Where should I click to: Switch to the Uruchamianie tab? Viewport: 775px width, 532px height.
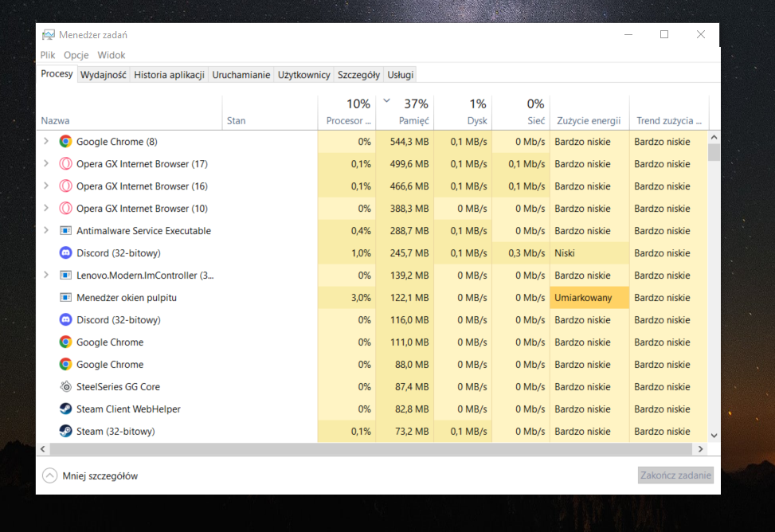[x=241, y=75]
